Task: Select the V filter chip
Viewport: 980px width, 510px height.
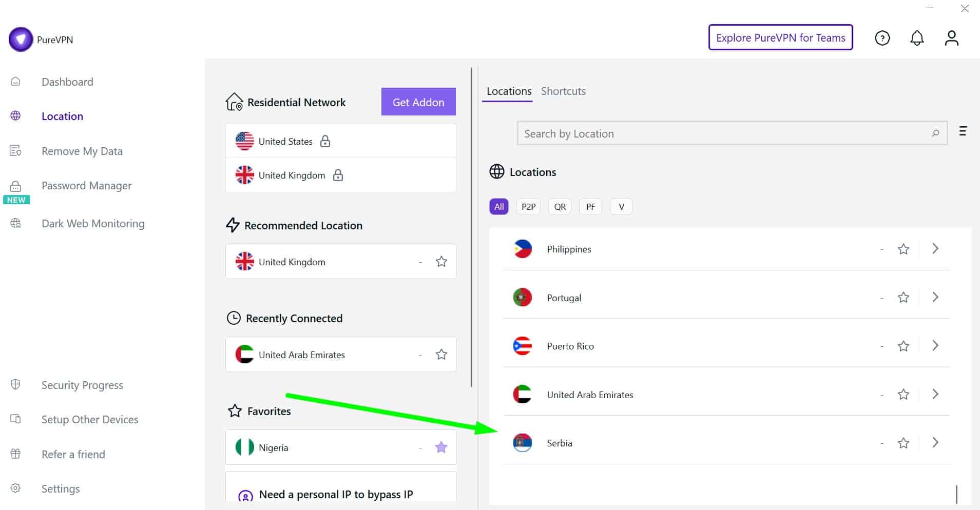Action: [621, 207]
